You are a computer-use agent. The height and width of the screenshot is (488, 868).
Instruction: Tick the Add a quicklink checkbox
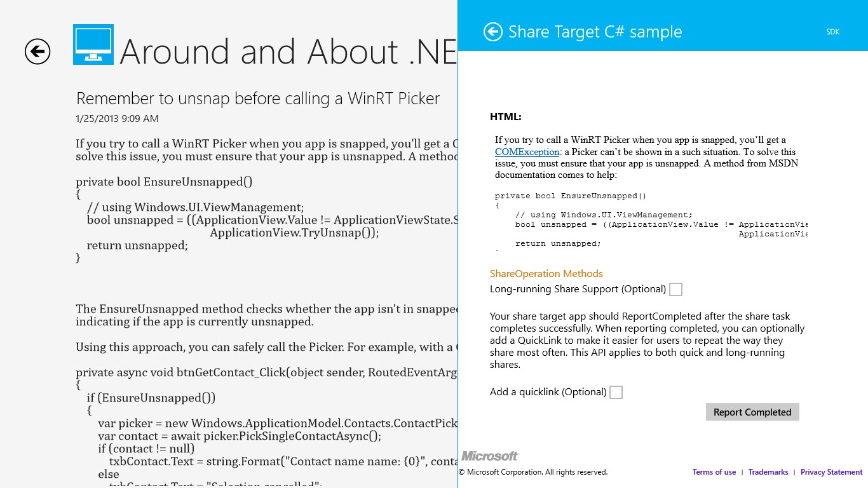616,393
